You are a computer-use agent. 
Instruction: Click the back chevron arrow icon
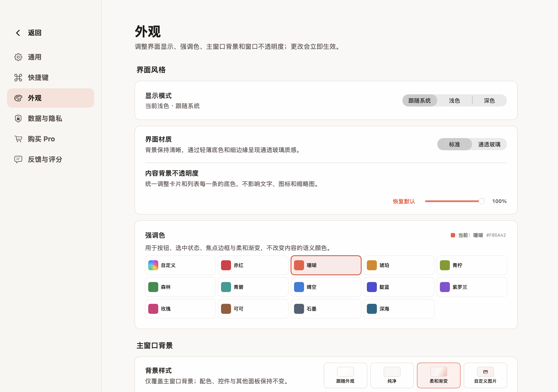(x=18, y=33)
